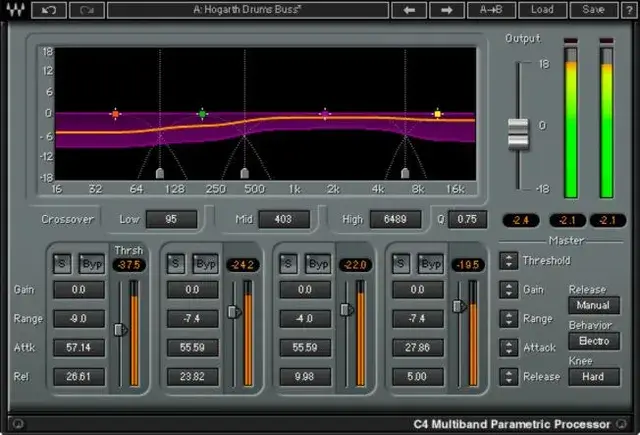640x435 pixels.
Task: Change Knee setting showing Hard
Action: point(594,377)
